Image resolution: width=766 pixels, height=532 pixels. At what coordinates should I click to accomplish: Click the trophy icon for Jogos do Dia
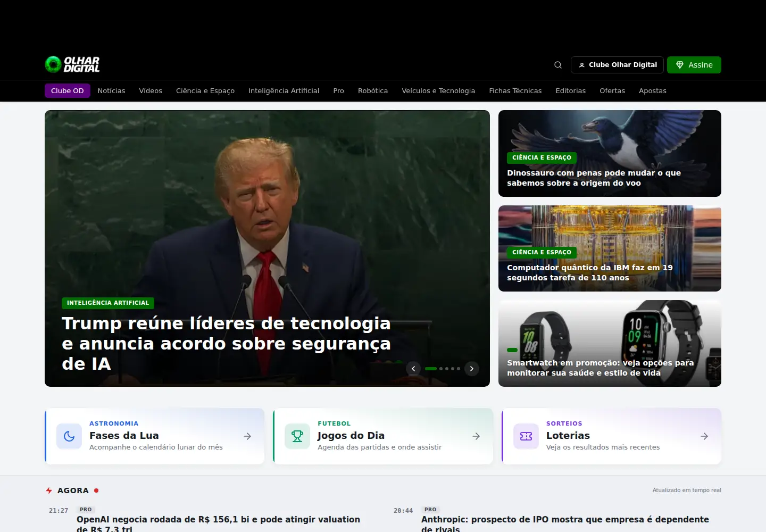pyautogui.click(x=297, y=436)
